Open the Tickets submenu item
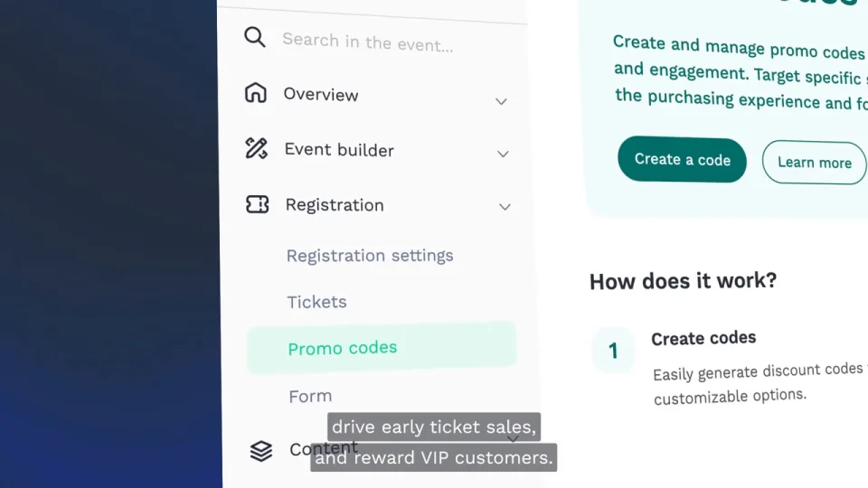 (x=316, y=302)
